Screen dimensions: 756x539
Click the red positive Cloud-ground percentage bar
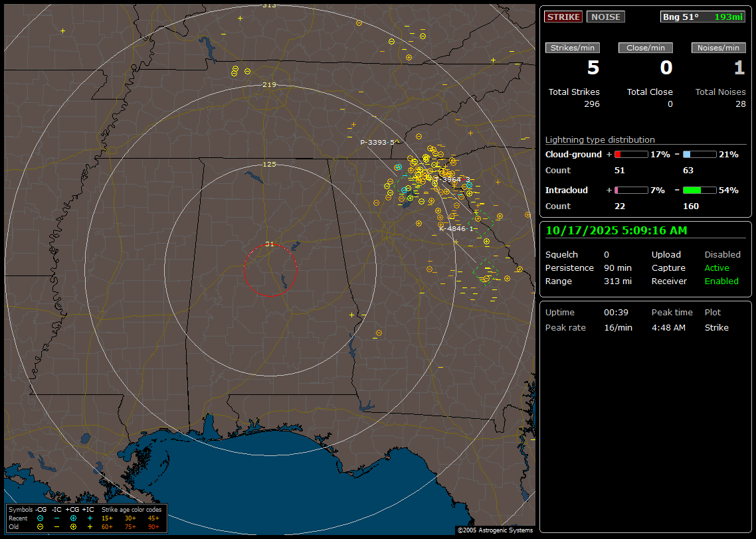pyautogui.click(x=630, y=154)
